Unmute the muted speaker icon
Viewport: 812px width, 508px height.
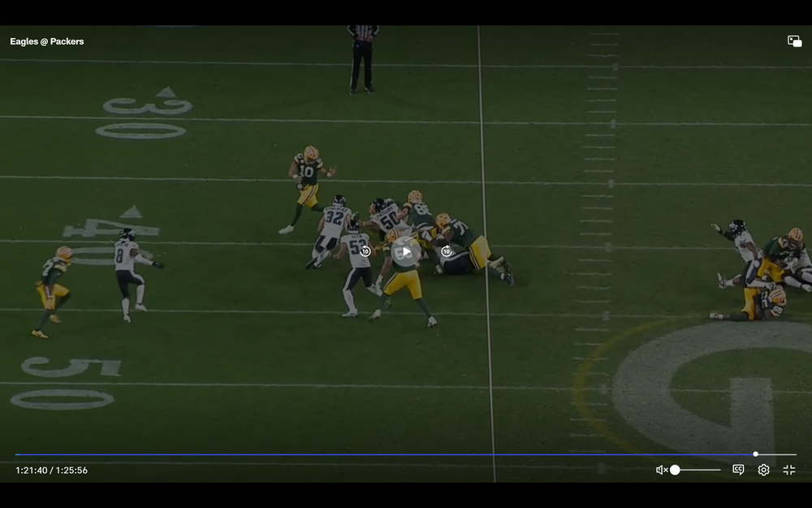click(x=661, y=470)
